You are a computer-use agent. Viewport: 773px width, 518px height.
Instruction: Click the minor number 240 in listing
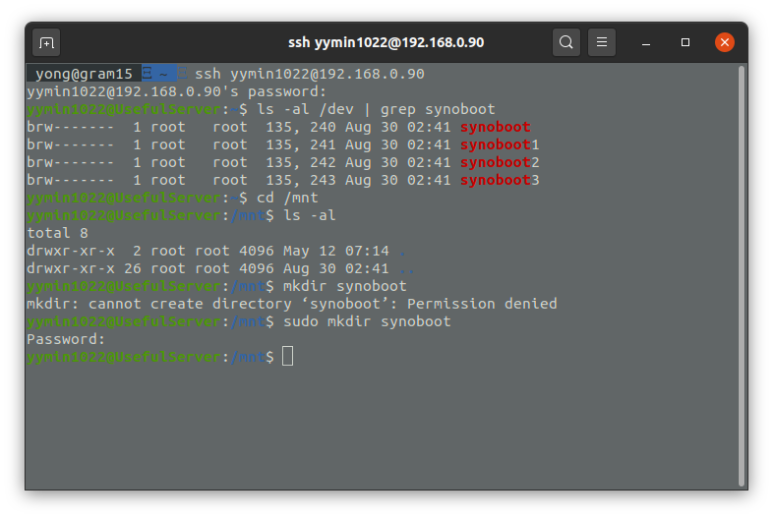point(323,127)
